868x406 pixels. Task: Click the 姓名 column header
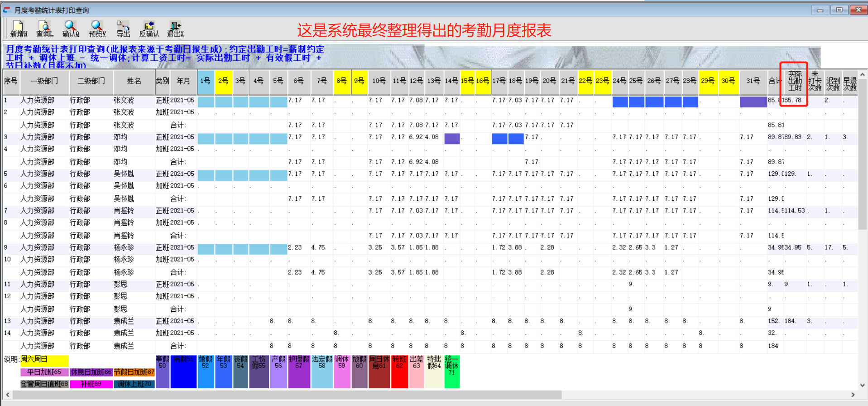[134, 81]
